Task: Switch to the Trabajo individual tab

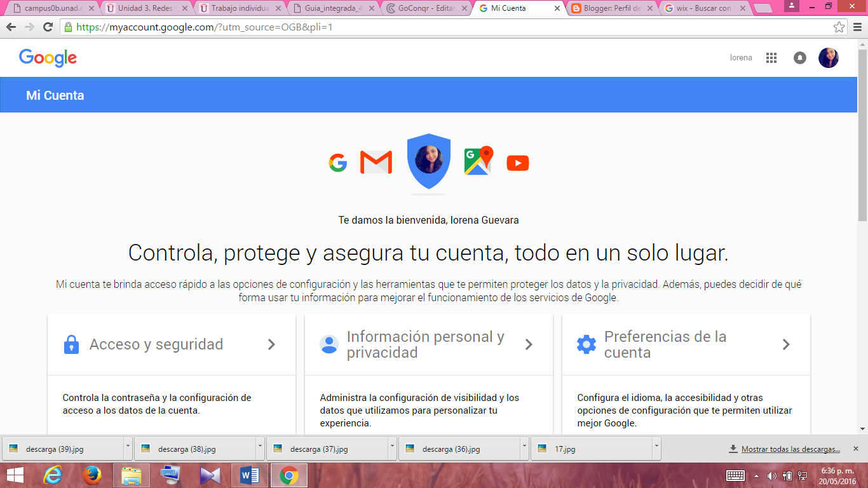Action: click(239, 9)
